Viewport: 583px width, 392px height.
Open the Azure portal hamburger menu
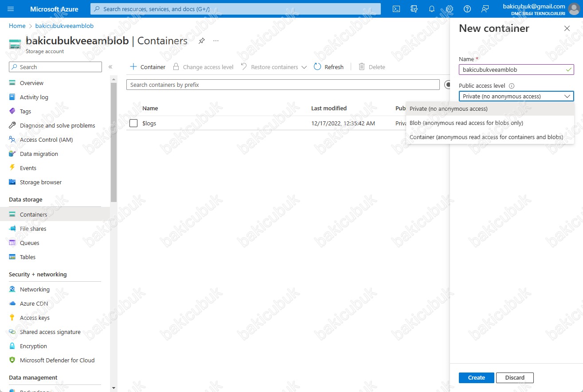pos(11,9)
